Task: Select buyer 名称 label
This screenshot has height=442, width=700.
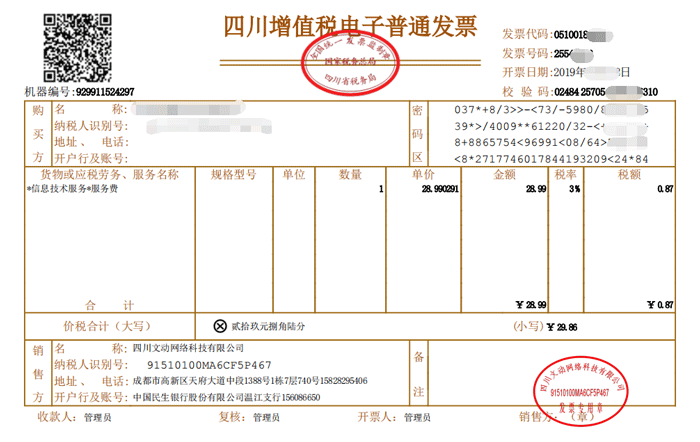Action: pyautogui.click(x=91, y=109)
